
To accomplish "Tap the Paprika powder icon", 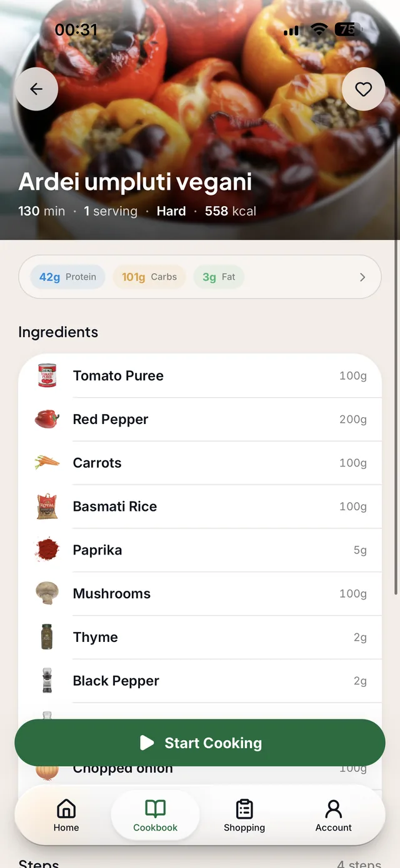I will [x=47, y=550].
